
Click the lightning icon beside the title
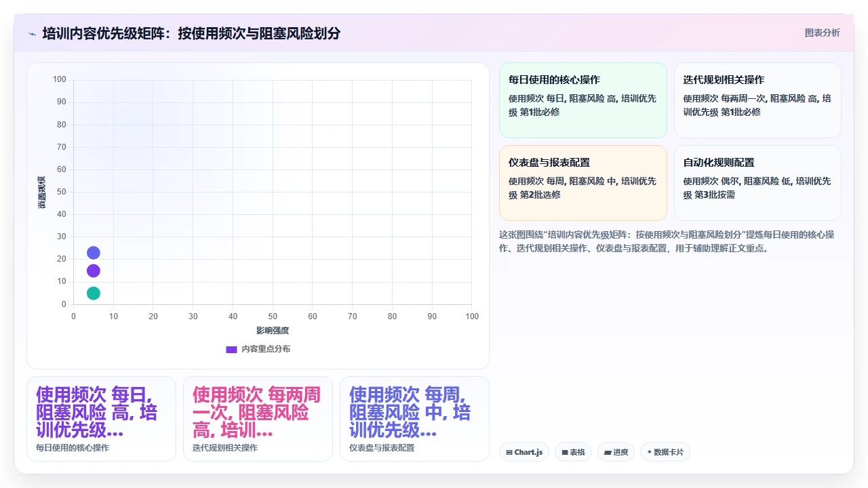point(33,33)
